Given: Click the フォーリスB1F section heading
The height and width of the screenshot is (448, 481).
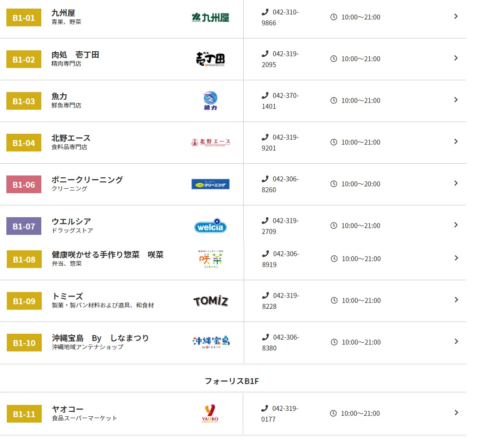Looking at the screenshot, I should click(x=232, y=381).
